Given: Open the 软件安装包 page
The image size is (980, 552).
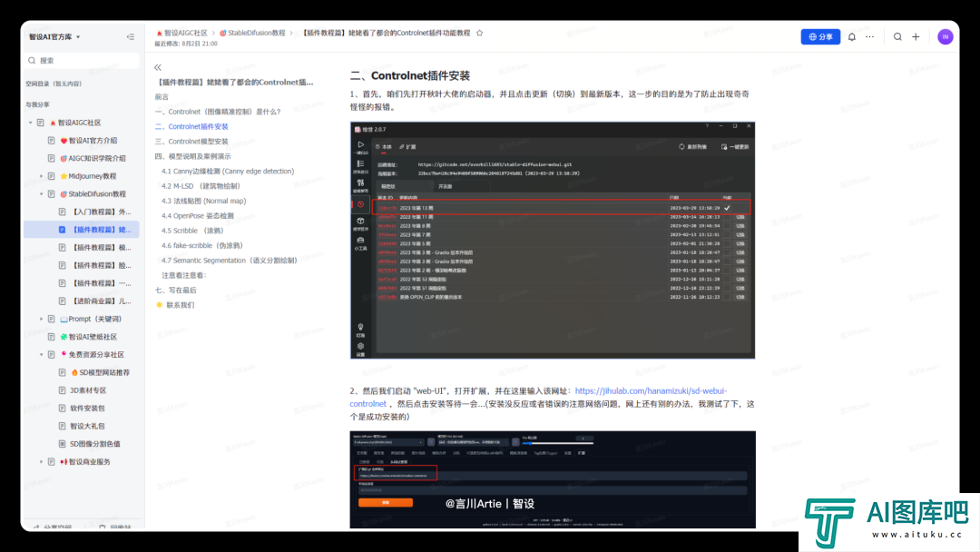Looking at the screenshot, I should [x=87, y=409].
